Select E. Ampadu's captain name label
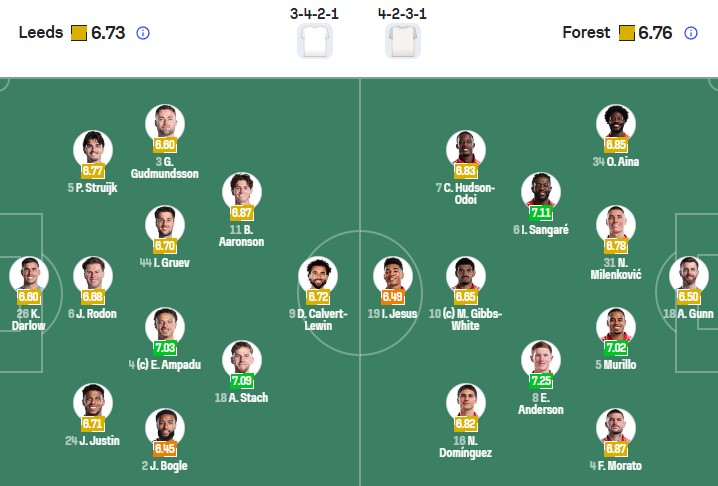 point(165,365)
